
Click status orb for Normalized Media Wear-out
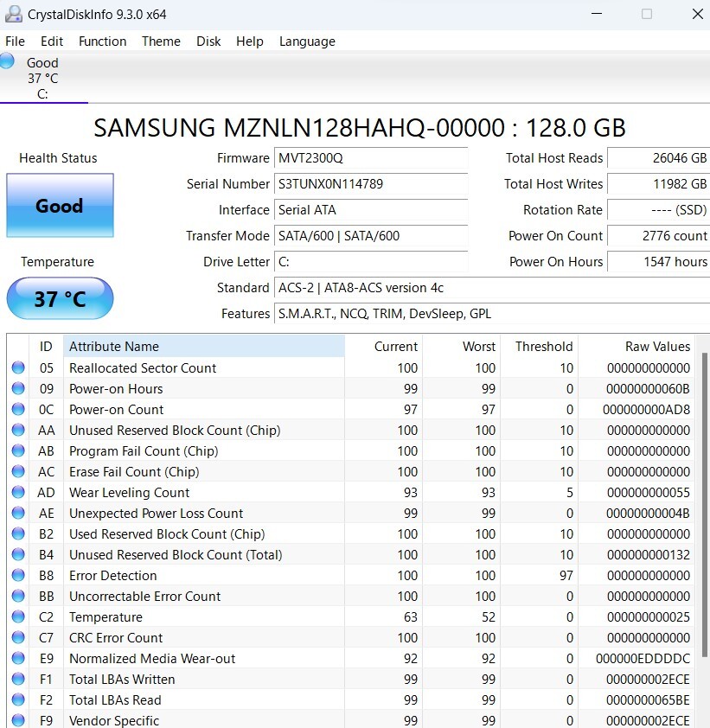[x=18, y=659]
